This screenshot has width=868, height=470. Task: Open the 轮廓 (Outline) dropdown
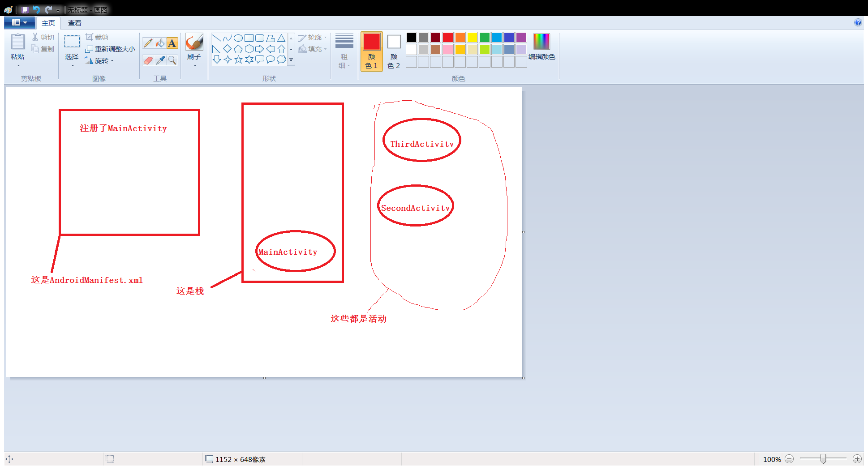[x=312, y=38]
